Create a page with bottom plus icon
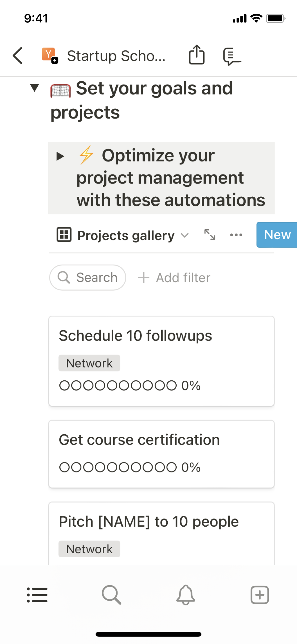Viewport: 297px width, 644px height. tap(260, 595)
